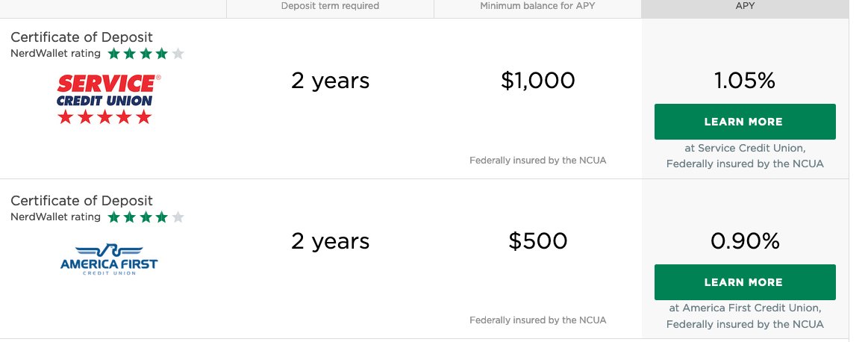868x342 pixels.
Task: Click America First's NerdWallet star rating
Action: tap(146, 217)
